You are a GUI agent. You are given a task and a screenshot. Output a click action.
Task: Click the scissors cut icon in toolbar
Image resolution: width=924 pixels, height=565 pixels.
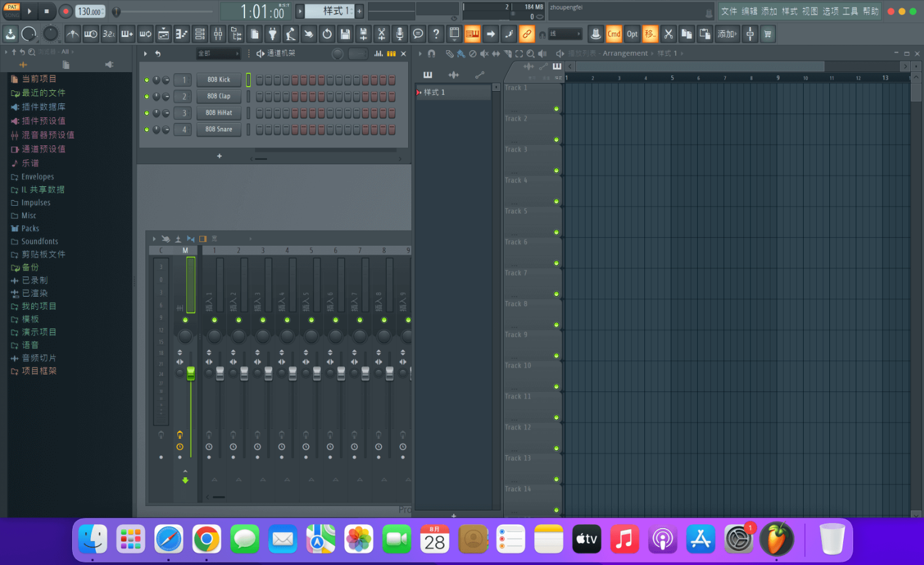668,34
